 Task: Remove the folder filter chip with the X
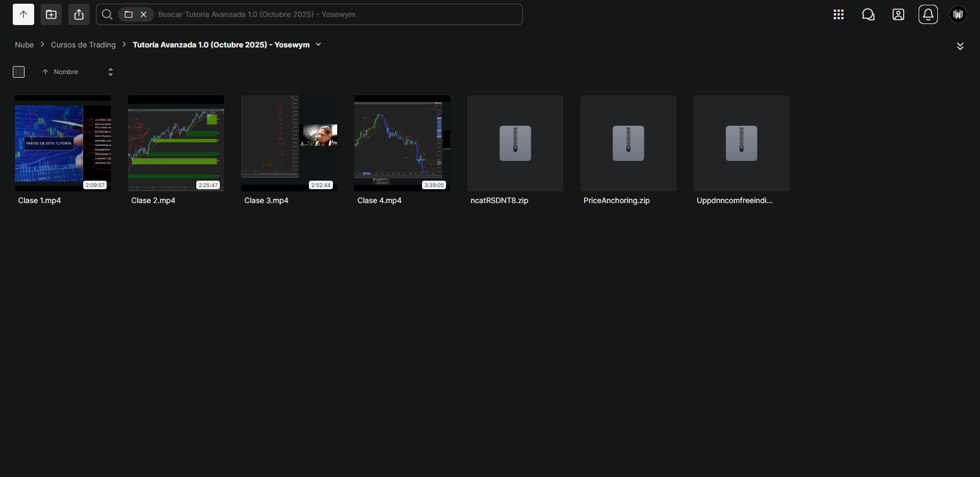click(144, 14)
